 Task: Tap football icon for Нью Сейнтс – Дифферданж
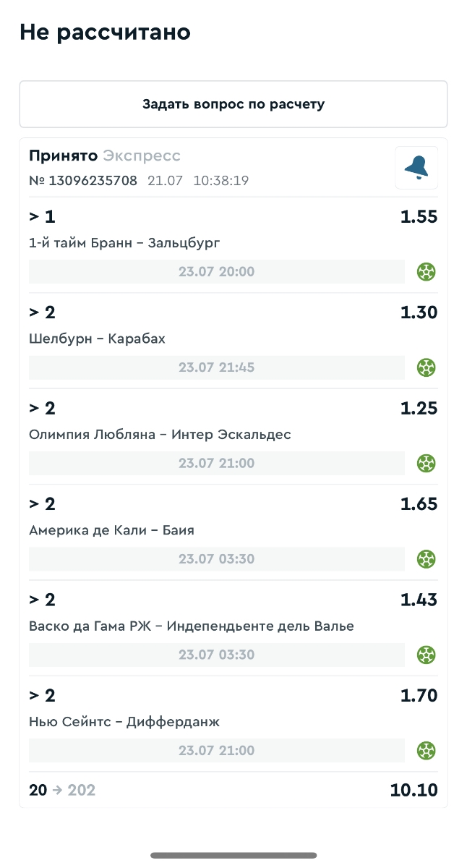pos(427,750)
